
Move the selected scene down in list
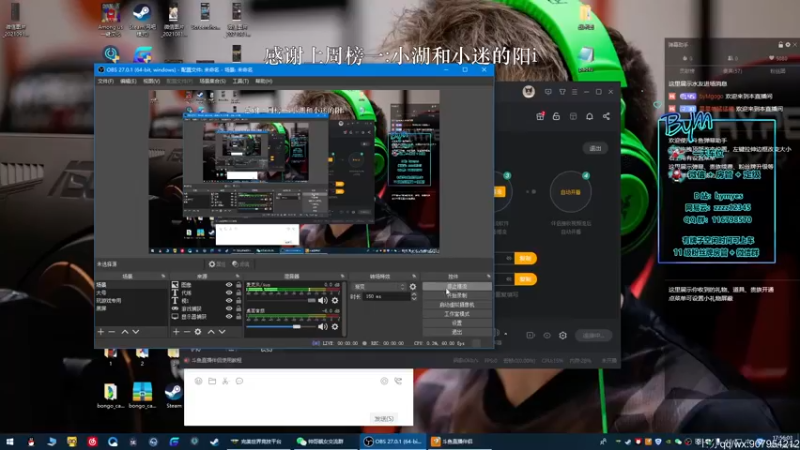(x=136, y=332)
